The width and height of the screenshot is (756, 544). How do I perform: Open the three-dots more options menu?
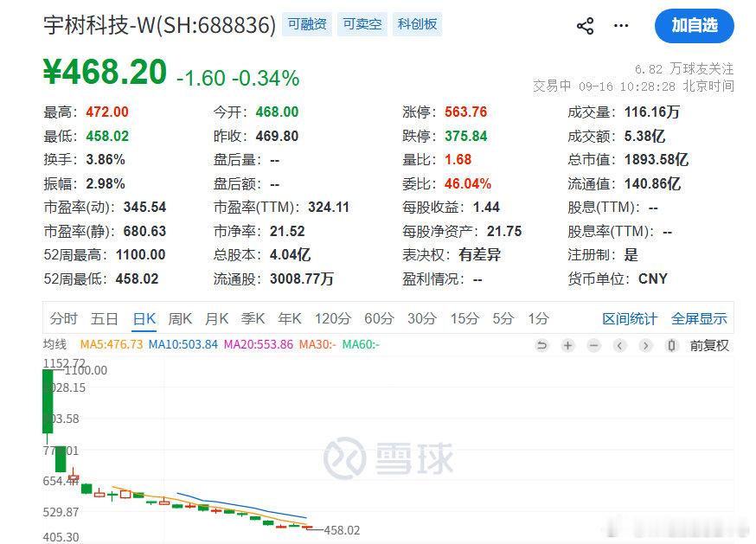621,26
